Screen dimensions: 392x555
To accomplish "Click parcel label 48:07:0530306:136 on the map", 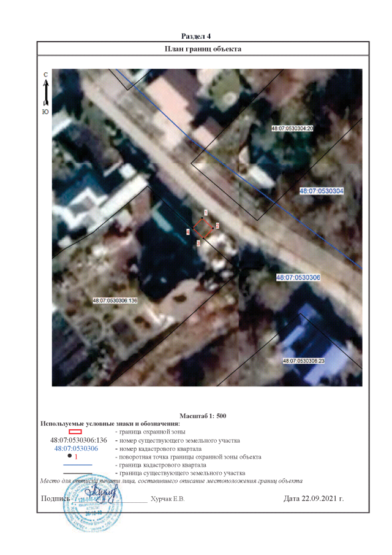I will (x=115, y=300).
